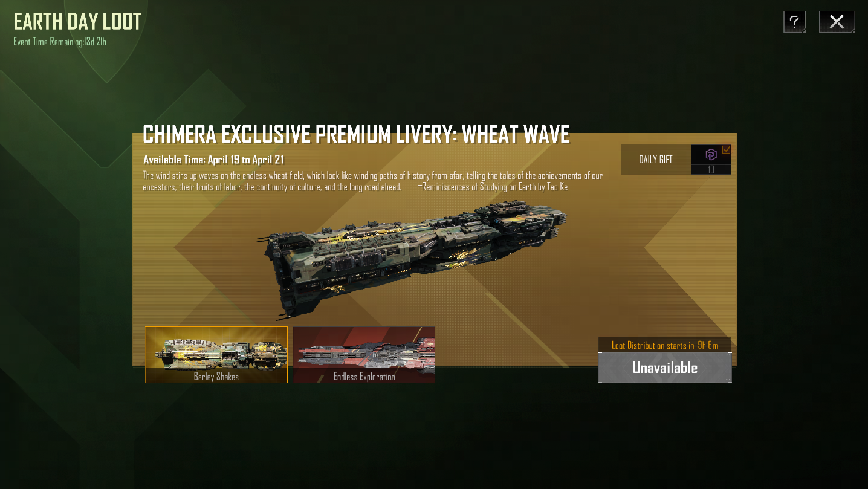Click the wheat field description paragraph
The image size is (868, 489).
[373, 181]
